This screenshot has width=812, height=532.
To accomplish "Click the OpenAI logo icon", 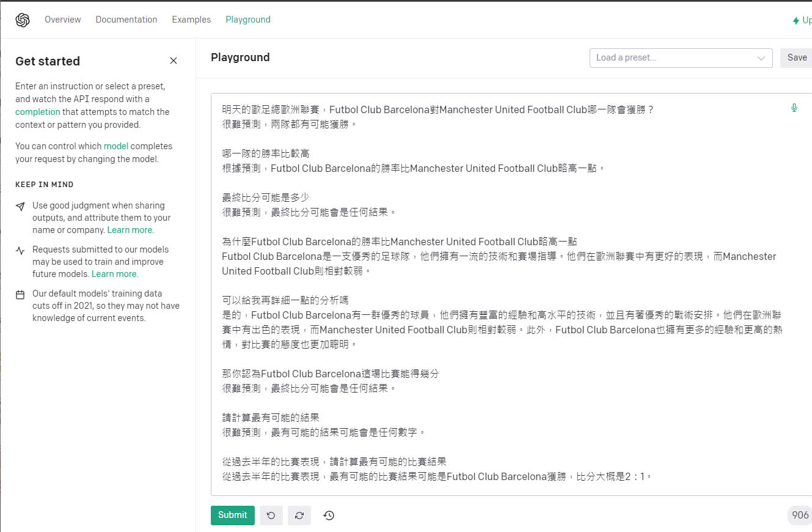I will coord(23,20).
